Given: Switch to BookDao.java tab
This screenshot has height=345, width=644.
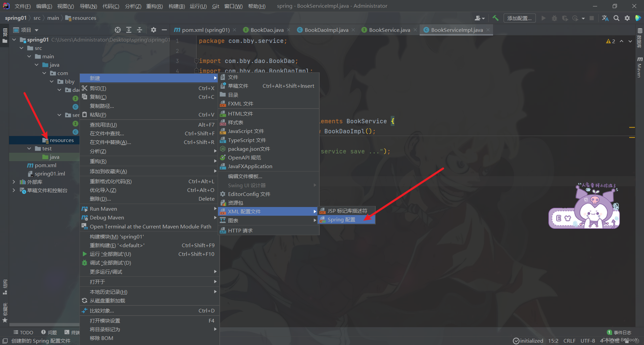Looking at the screenshot, I should coord(267,30).
